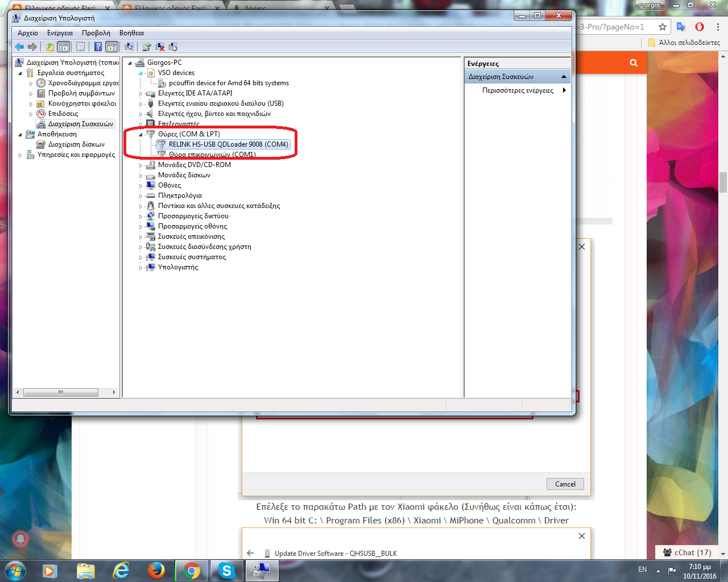Viewport: 728px width, 582px height.
Task: Select the Προσαρμογείς οθόνης category
Action: pyautogui.click(x=192, y=226)
